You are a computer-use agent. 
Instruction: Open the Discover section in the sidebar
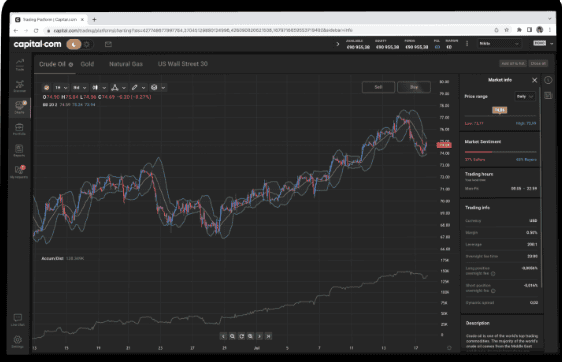coord(19,86)
